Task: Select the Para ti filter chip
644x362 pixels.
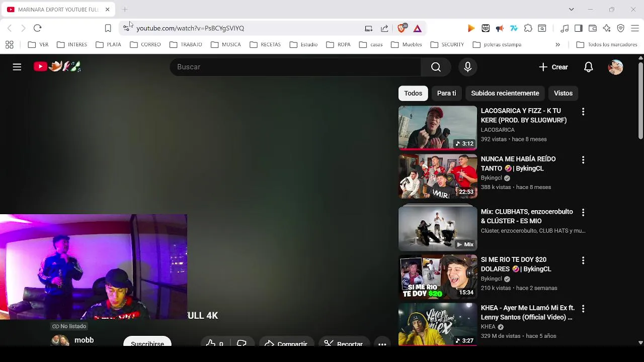Action: point(446,93)
